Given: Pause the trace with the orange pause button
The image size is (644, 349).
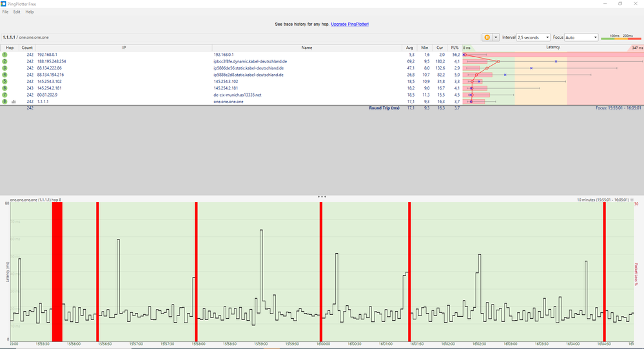Looking at the screenshot, I should click(487, 37).
